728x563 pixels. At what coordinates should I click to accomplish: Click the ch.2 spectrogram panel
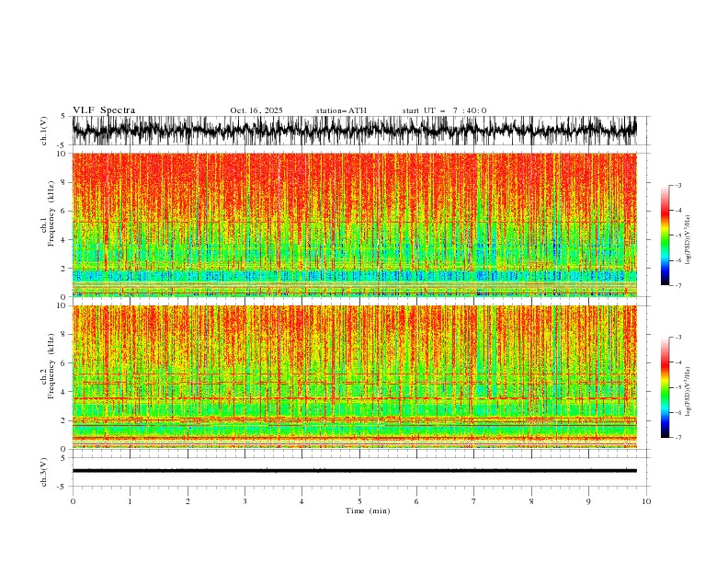(354, 377)
